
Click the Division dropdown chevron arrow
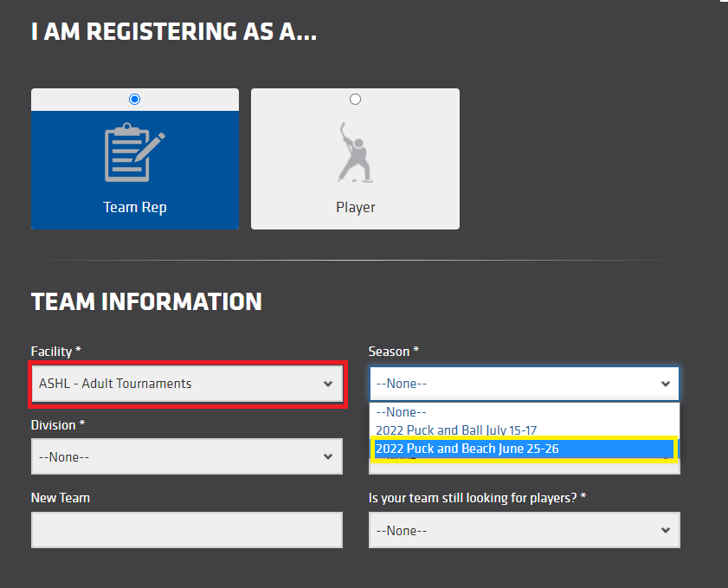click(x=328, y=456)
